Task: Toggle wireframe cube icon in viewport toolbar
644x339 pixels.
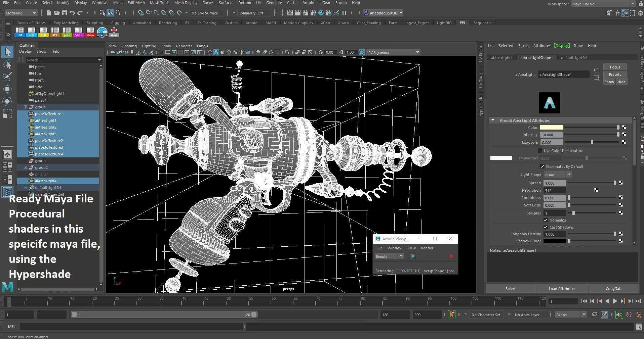Action: (x=210, y=52)
